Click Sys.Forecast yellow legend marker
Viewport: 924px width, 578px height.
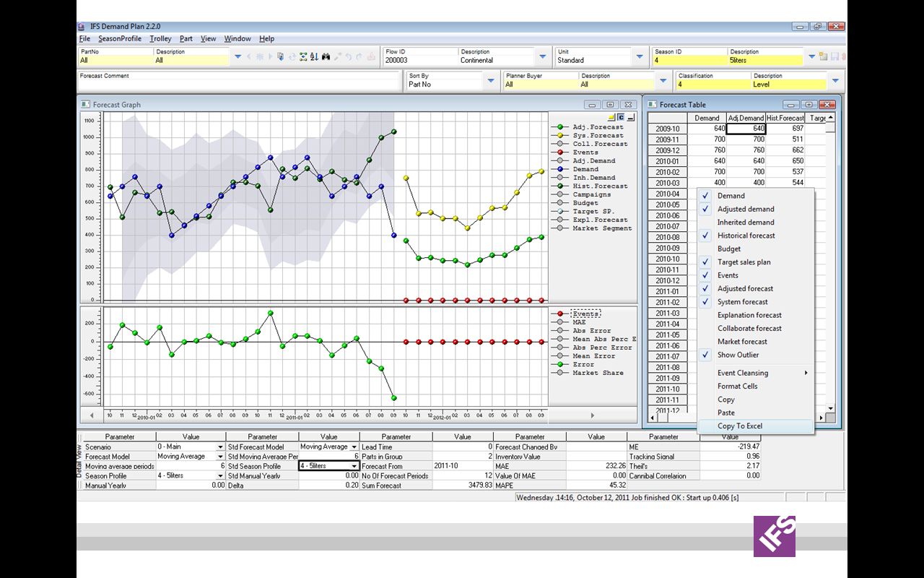pos(559,136)
